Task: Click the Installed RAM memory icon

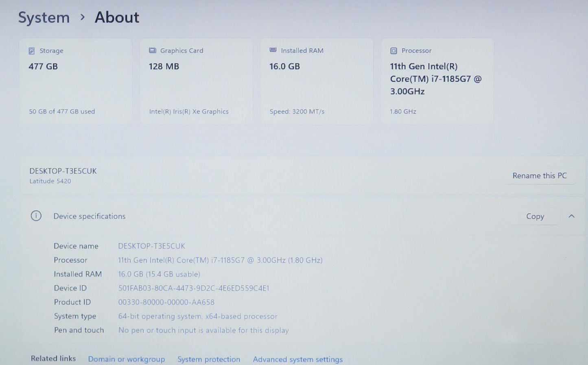Action: click(273, 50)
